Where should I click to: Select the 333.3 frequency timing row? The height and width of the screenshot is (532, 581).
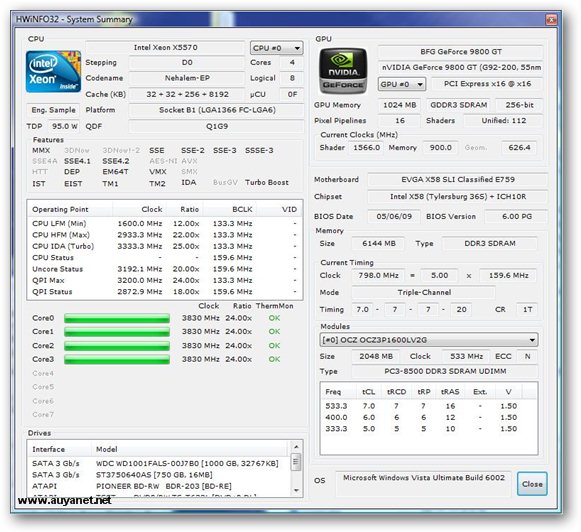point(429,429)
